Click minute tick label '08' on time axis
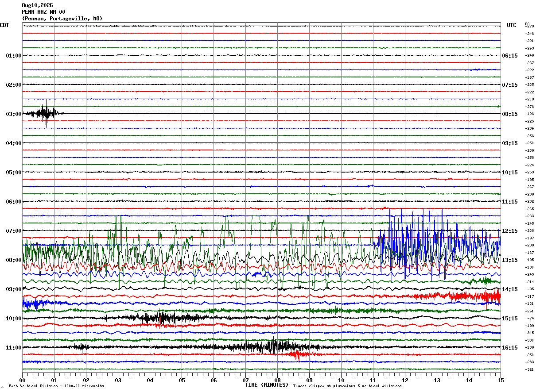 (278, 380)
